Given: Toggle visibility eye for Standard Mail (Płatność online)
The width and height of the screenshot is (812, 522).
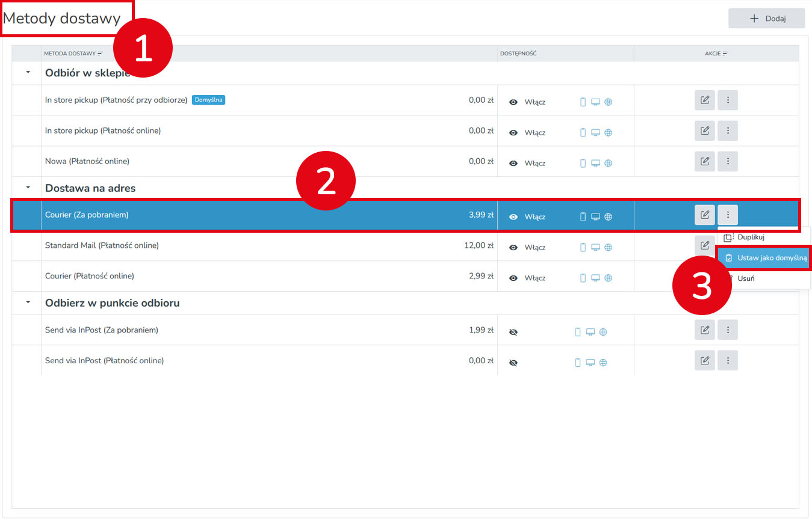Looking at the screenshot, I should point(513,247).
